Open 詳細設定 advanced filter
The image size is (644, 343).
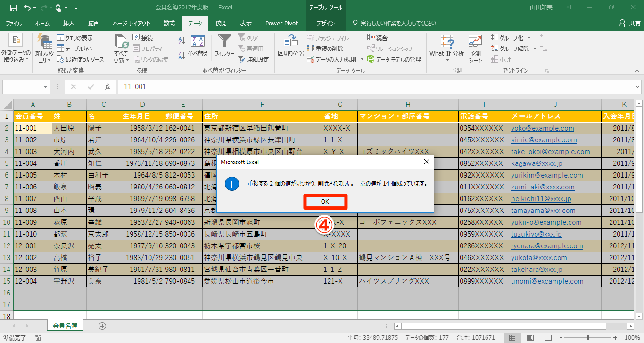click(x=254, y=59)
